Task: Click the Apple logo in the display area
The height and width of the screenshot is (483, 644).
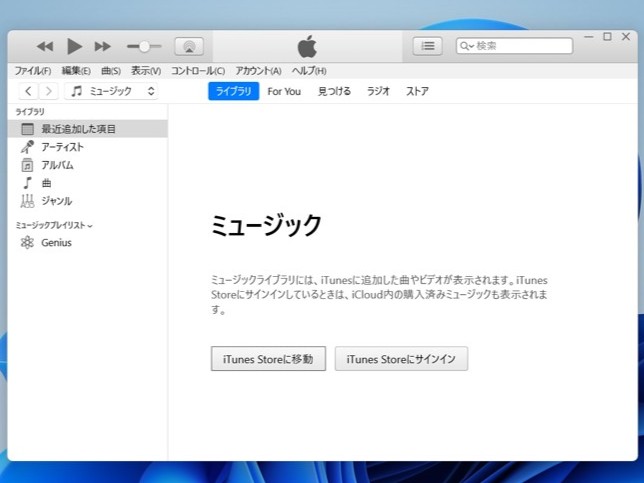Action: click(x=307, y=46)
